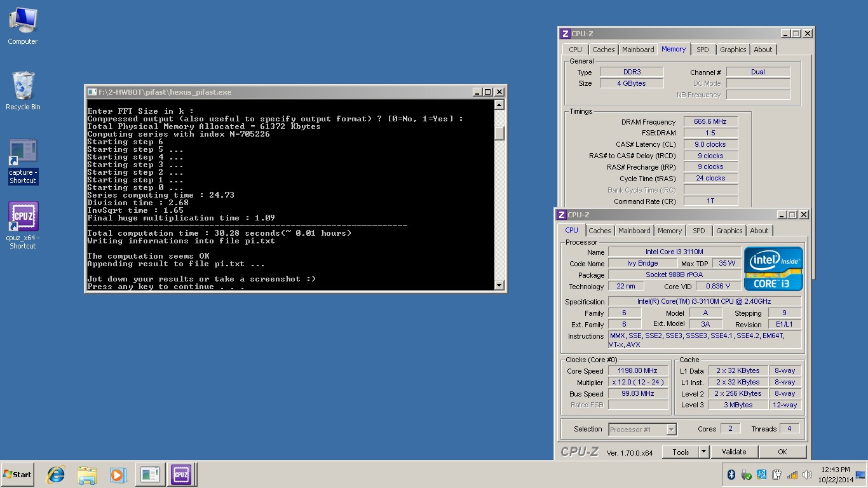The width and height of the screenshot is (868, 488).
Task: Click the pifast console window title icon
Action: click(x=92, y=92)
